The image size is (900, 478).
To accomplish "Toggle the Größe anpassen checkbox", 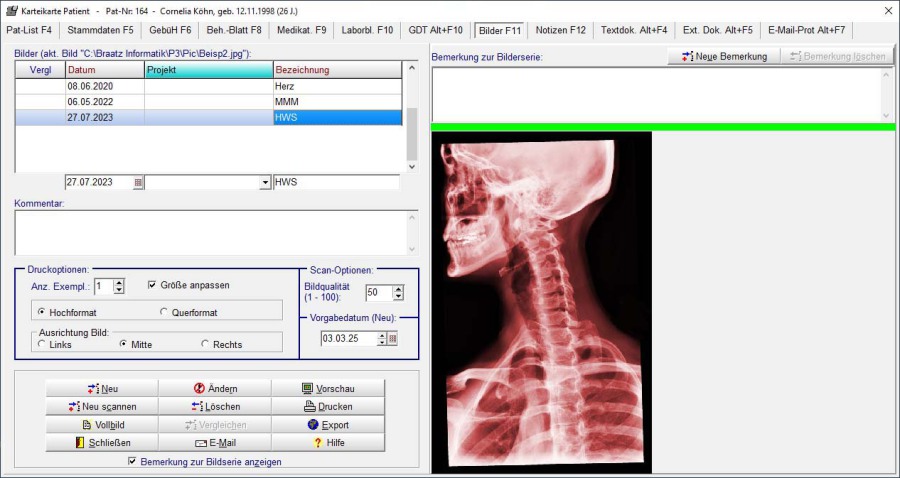I will [153, 285].
